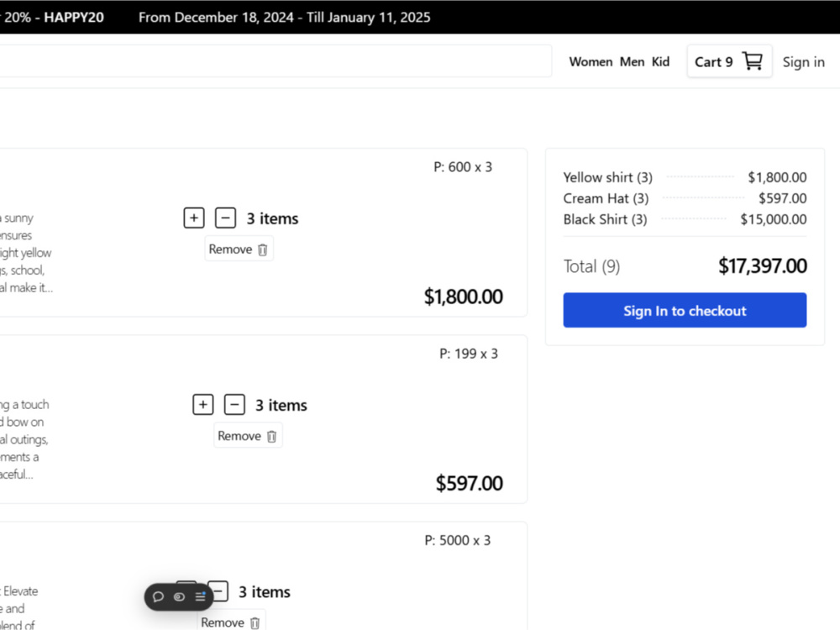Image resolution: width=840 pixels, height=630 pixels.
Task: Click the minus icon to reduce Black Shirt quantity
Action: 218,591
